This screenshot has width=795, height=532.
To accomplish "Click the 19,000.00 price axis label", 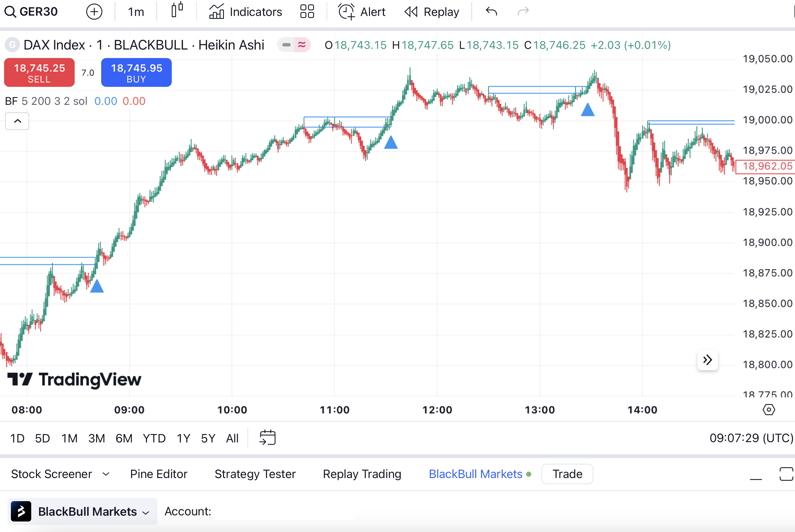I will (768, 120).
